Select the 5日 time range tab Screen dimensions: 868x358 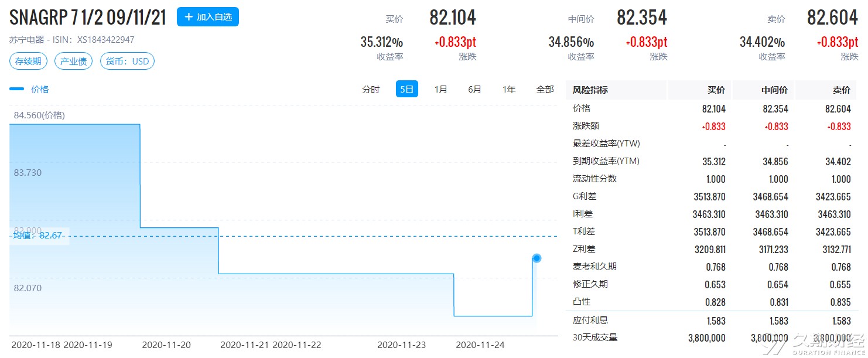pos(406,89)
